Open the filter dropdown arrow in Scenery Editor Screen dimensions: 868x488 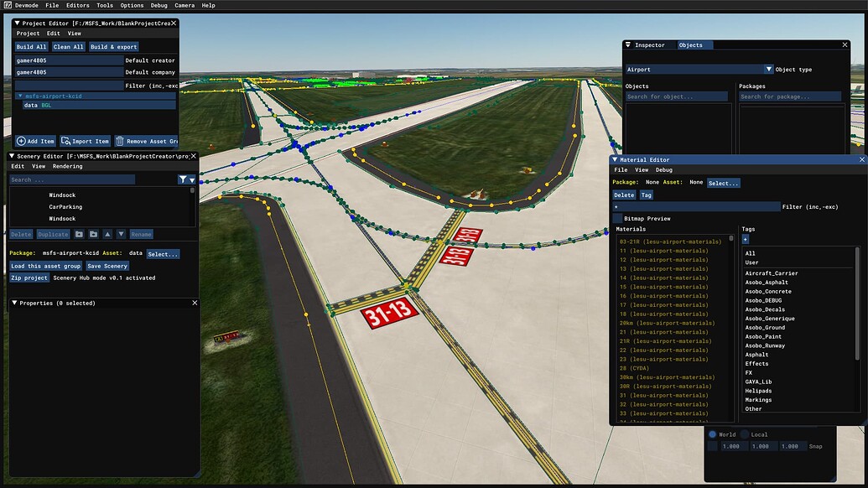pyautogui.click(x=191, y=179)
